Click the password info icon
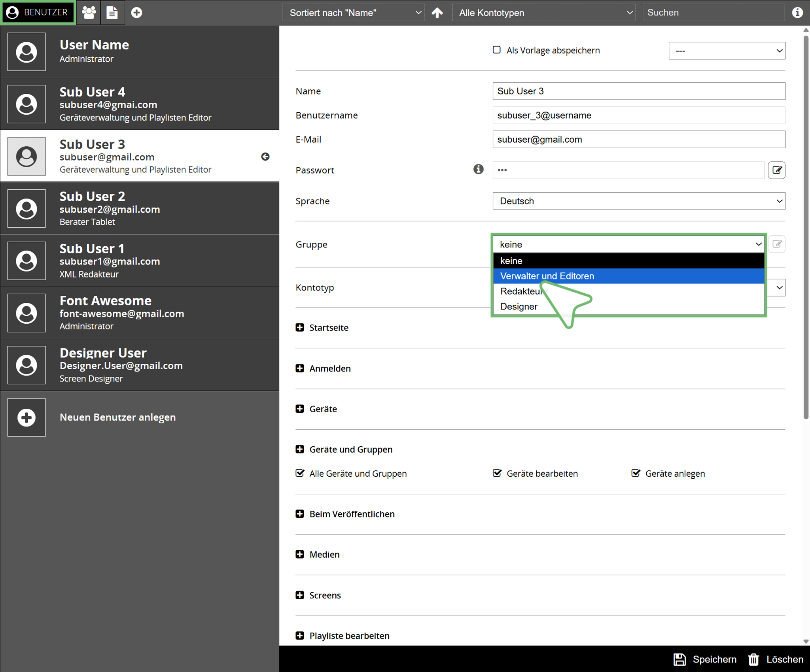The image size is (810, 672). [x=478, y=170]
